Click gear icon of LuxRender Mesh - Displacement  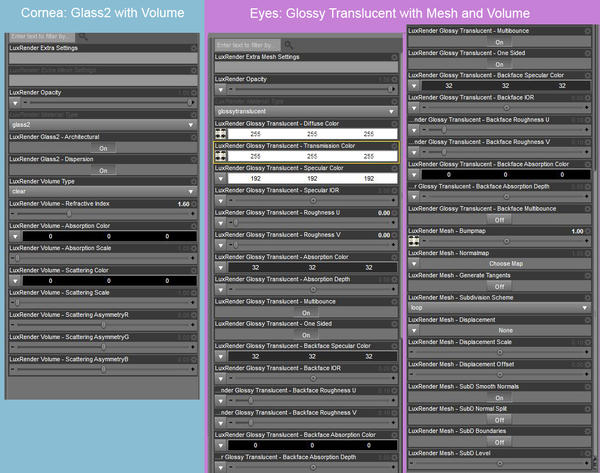click(587, 320)
